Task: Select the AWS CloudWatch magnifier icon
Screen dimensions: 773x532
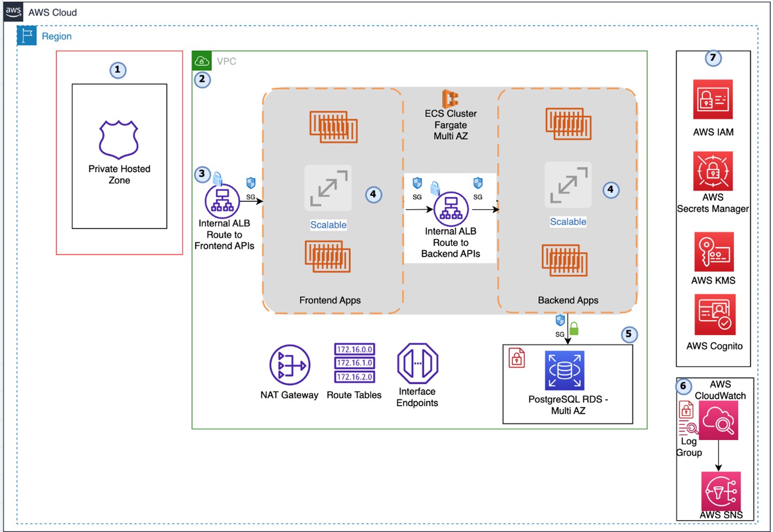Action: coord(718,421)
